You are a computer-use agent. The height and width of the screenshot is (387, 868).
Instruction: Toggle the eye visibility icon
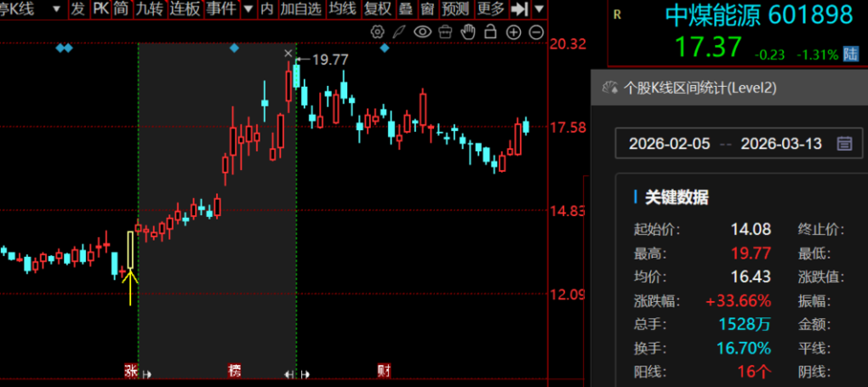(x=422, y=32)
